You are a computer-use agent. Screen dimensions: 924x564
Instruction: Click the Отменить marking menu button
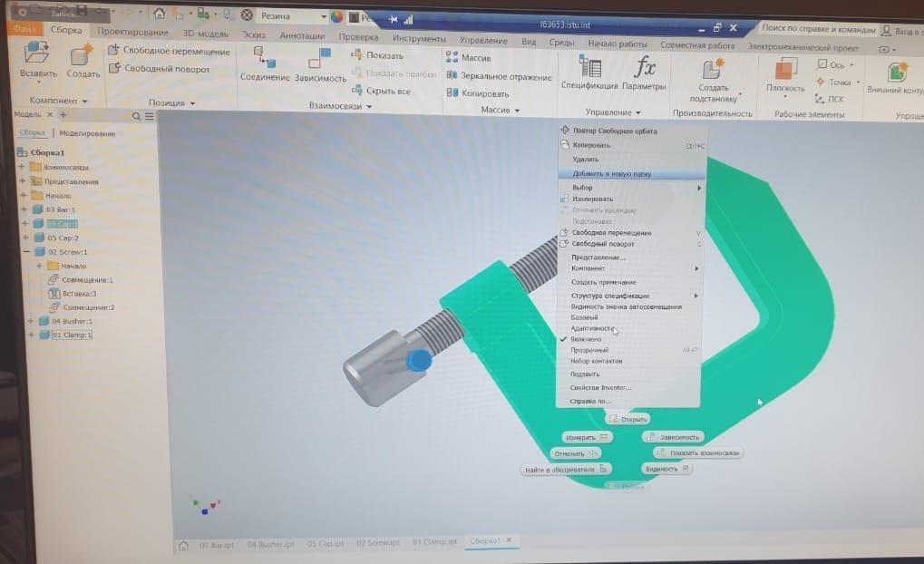pyautogui.click(x=575, y=453)
